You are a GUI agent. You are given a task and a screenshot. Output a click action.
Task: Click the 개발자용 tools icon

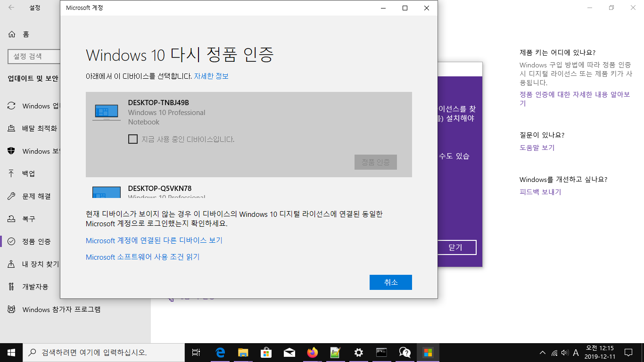[x=11, y=287]
